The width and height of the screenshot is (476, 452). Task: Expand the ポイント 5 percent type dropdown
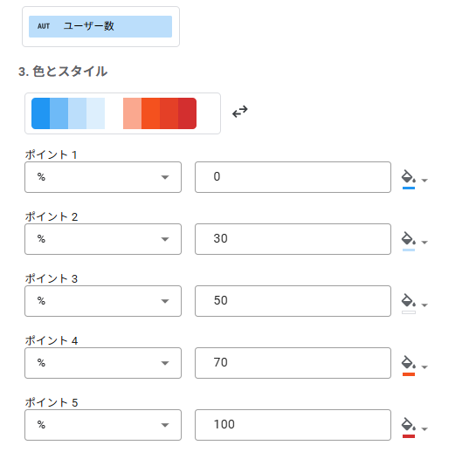point(103,425)
